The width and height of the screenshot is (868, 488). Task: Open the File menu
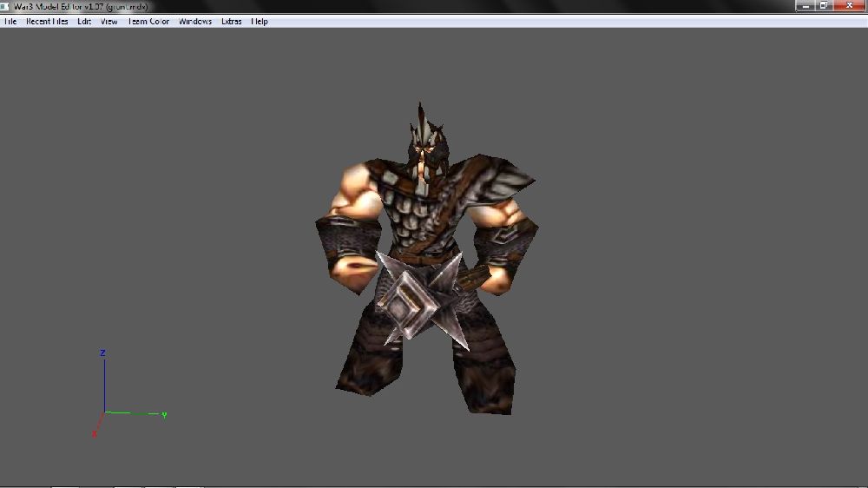(x=10, y=22)
